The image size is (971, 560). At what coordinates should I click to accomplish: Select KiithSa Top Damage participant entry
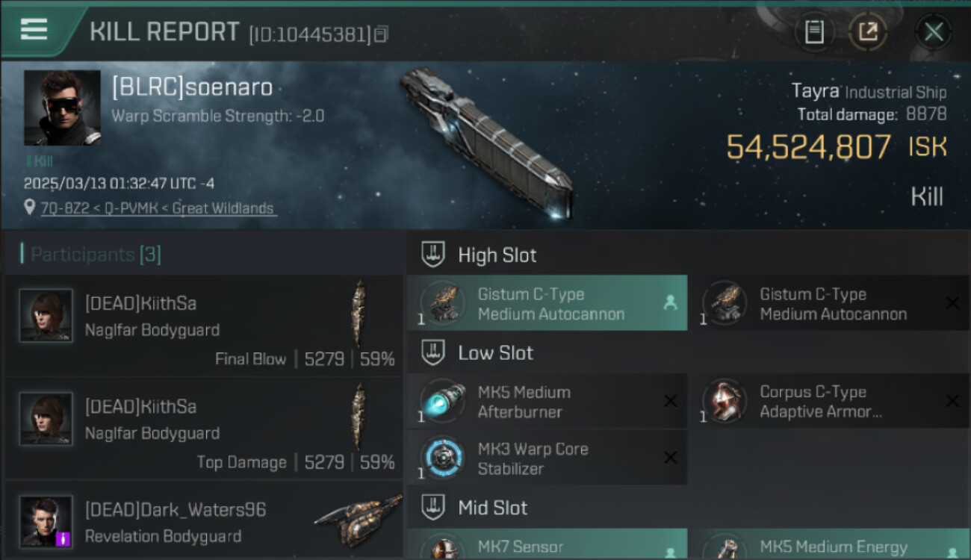coord(203,429)
